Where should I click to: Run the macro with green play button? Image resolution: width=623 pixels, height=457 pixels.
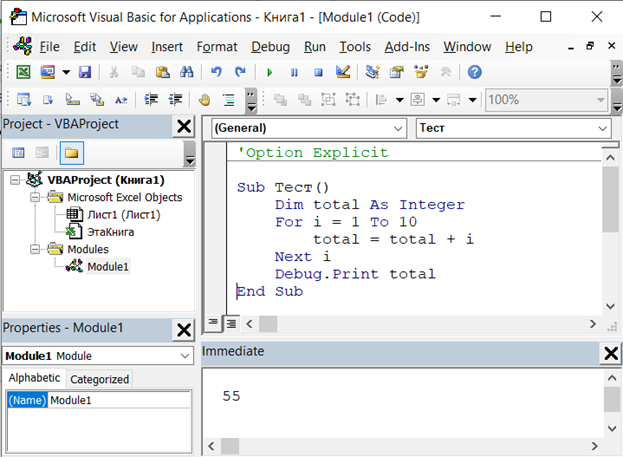[x=270, y=72]
